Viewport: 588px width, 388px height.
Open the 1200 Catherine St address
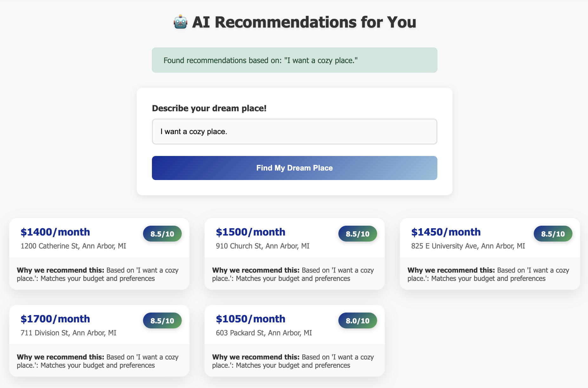[x=73, y=246]
